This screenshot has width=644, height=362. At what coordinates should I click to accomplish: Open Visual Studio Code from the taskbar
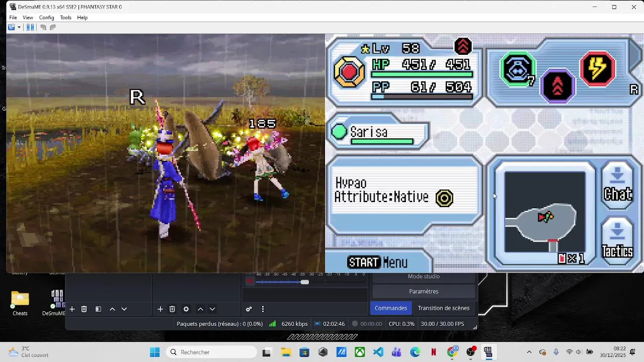pos(378,352)
